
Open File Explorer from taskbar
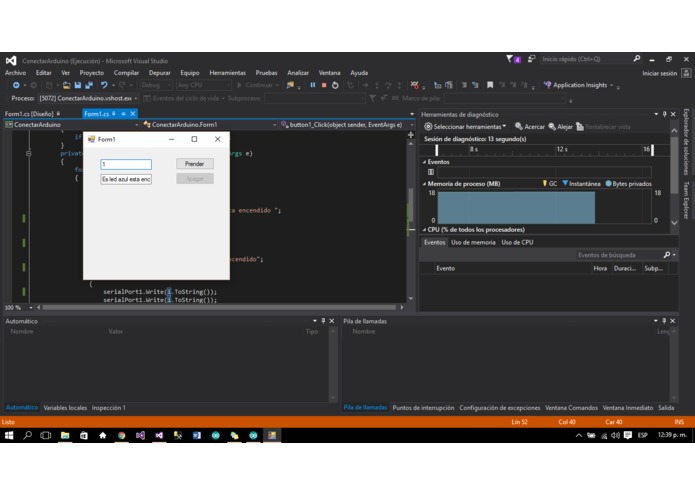pyautogui.click(x=65, y=436)
